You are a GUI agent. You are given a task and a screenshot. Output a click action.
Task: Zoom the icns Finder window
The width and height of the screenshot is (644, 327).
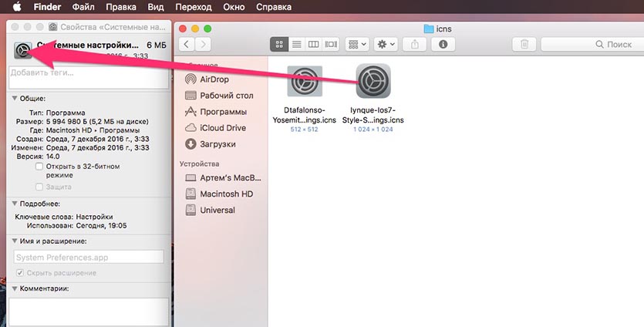(207, 29)
